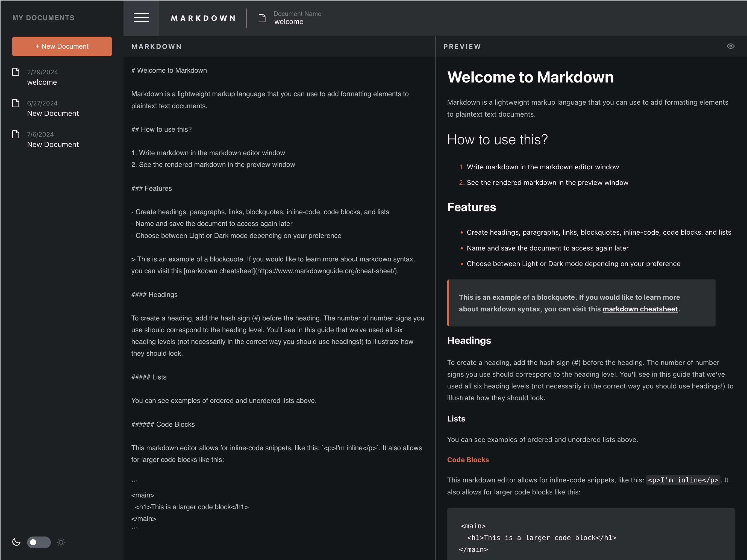
Task: Open the markdown cheatsheet link in preview
Action: point(640,309)
